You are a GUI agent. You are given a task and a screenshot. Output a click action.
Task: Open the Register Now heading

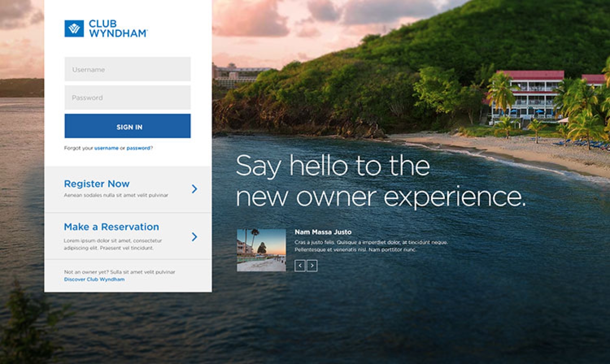point(97,184)
